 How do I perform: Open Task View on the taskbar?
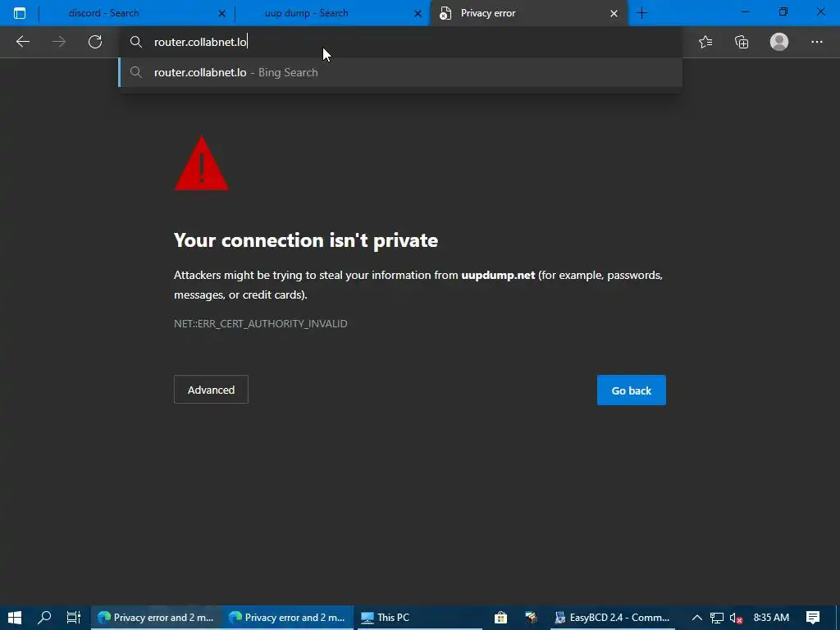pos(73,617)
